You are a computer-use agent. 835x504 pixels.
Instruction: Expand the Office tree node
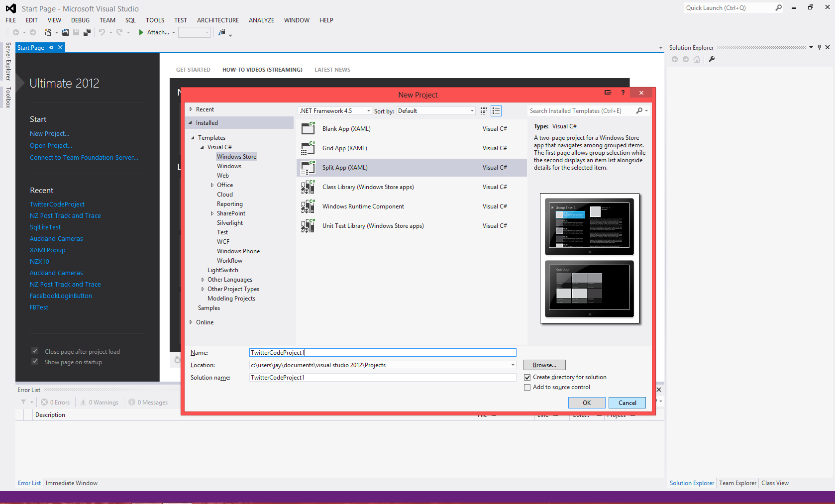coord(212,185)
